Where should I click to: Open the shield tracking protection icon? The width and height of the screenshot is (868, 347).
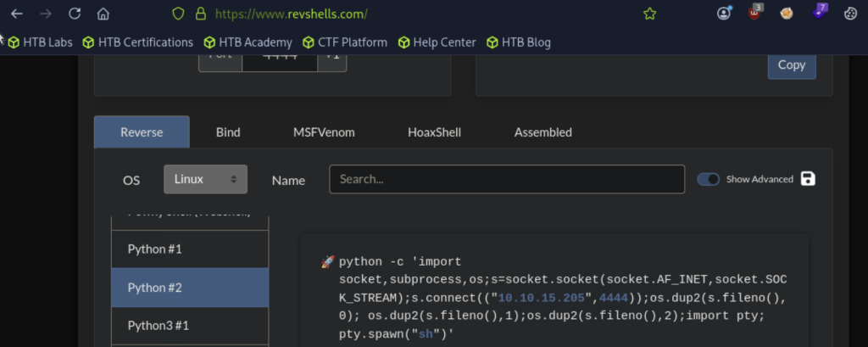(178, 14)
